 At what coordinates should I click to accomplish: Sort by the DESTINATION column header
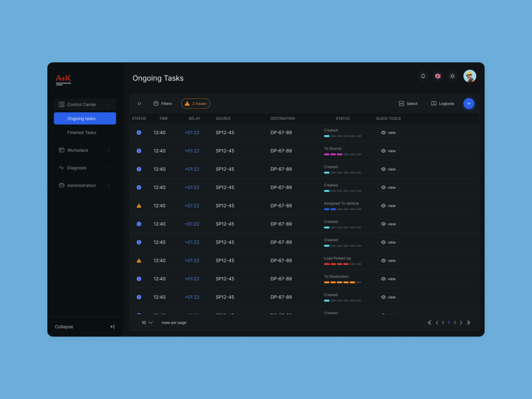click(x=282, y=119)
